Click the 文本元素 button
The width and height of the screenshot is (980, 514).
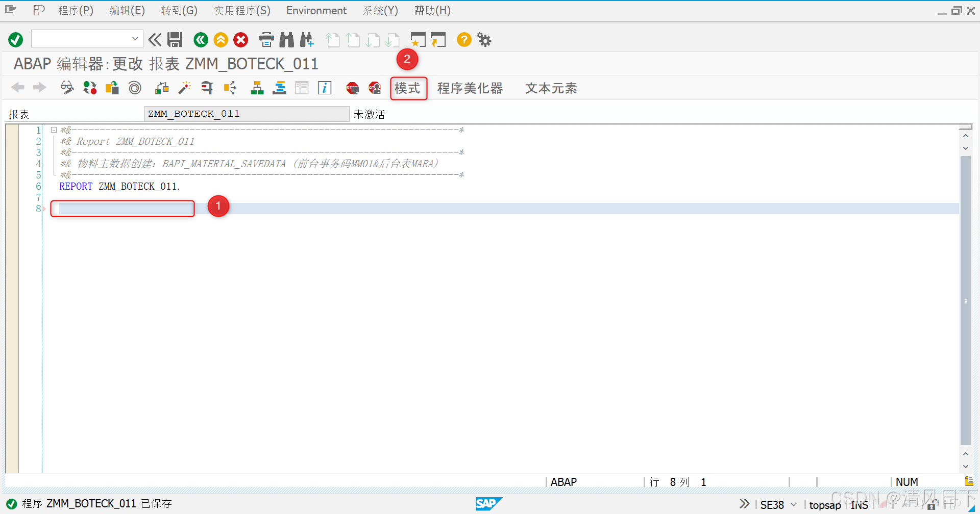point(551,88)
